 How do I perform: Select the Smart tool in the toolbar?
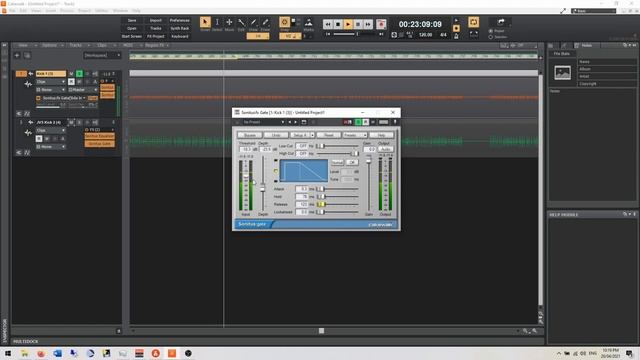click(x=205, y=23)
